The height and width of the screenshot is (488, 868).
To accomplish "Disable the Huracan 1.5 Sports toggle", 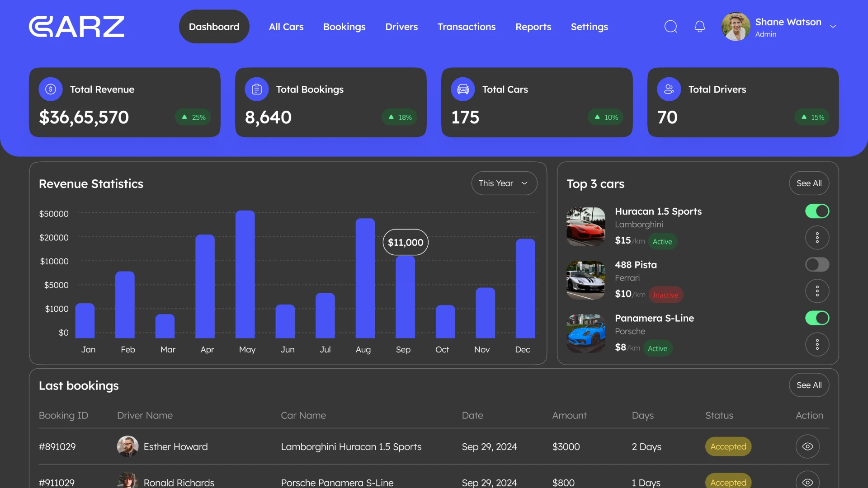I will [817, 211].
